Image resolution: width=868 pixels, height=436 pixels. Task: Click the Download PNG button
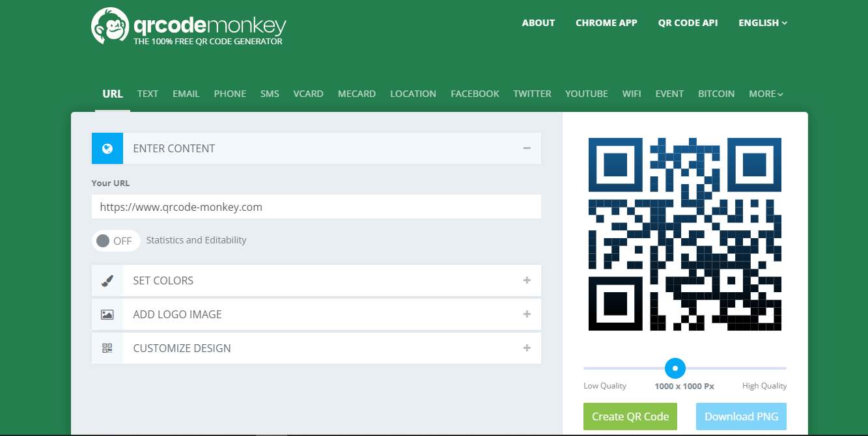(741, 416)
